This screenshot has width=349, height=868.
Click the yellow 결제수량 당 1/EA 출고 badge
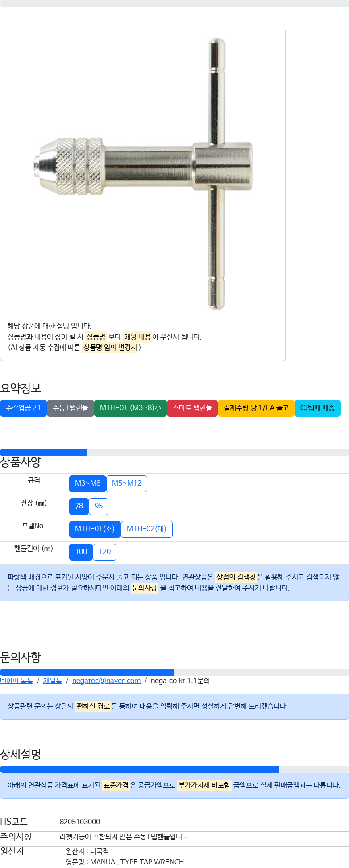(x=256, y=408)
